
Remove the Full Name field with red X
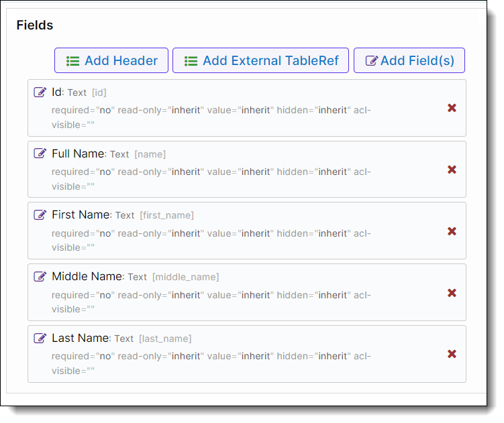[x=452, y=170]
